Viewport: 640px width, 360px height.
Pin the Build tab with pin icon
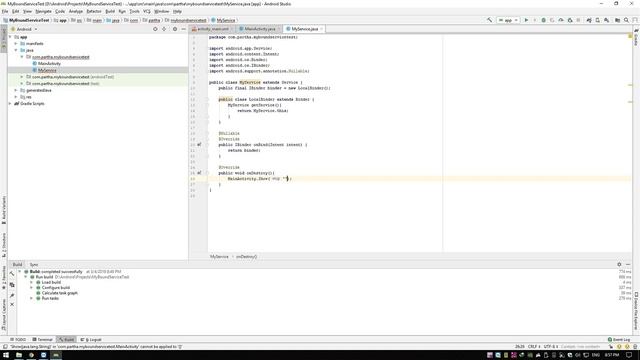(x=12, y=295)
